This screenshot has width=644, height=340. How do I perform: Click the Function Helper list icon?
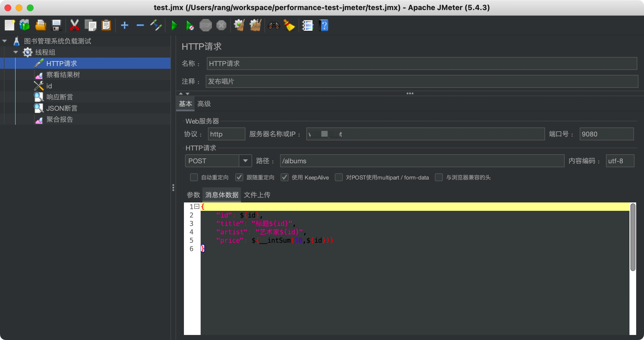click(307, 25)
